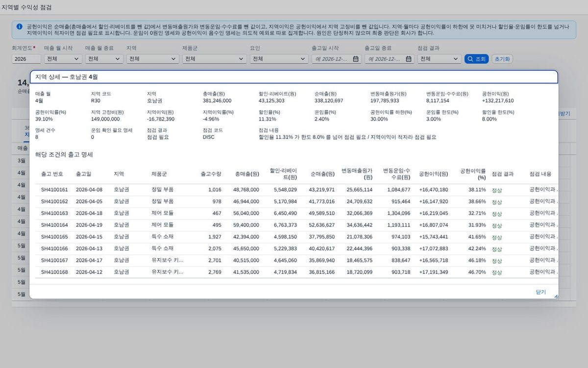Open the 출고일 종료 calendar picker icon

(x=409, y=59)
